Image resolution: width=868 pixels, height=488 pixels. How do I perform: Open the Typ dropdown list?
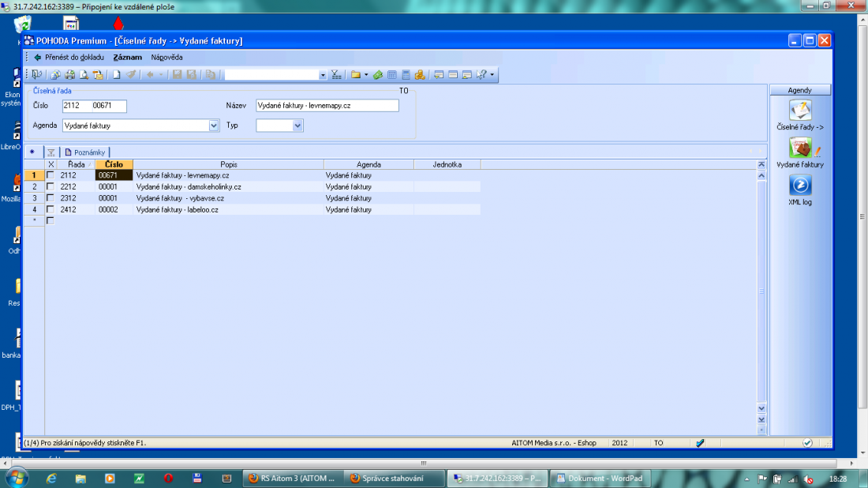(x=297, y=126)
